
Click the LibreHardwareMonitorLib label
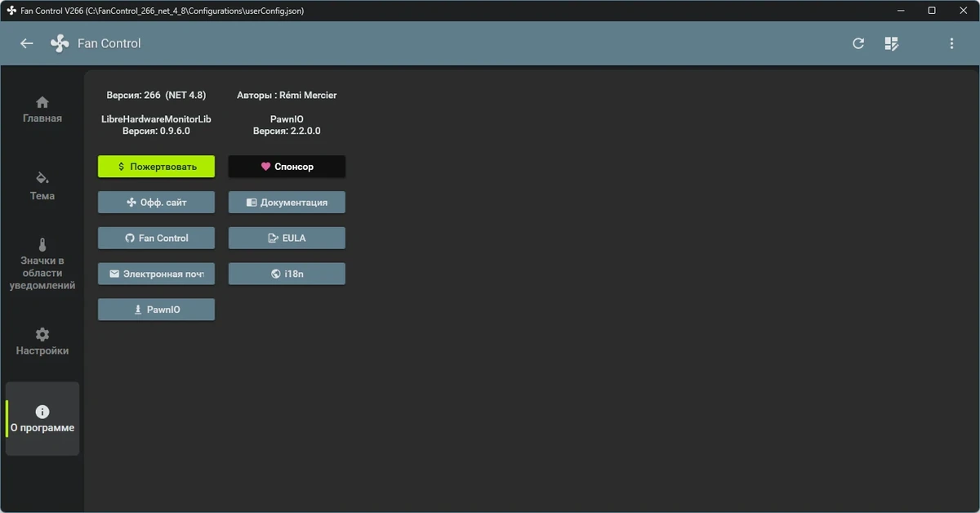[x=156, y=119]
